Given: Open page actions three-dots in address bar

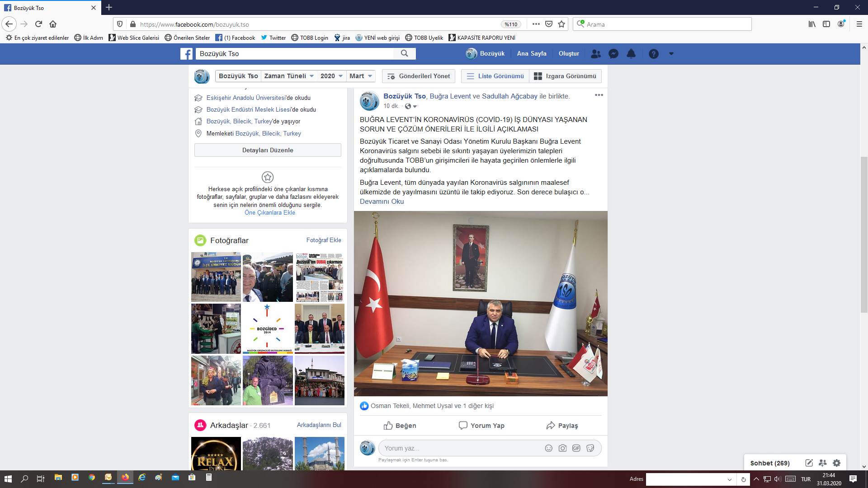Looking at the screenshot, I should pyautogui.click(x=536, y=24).
